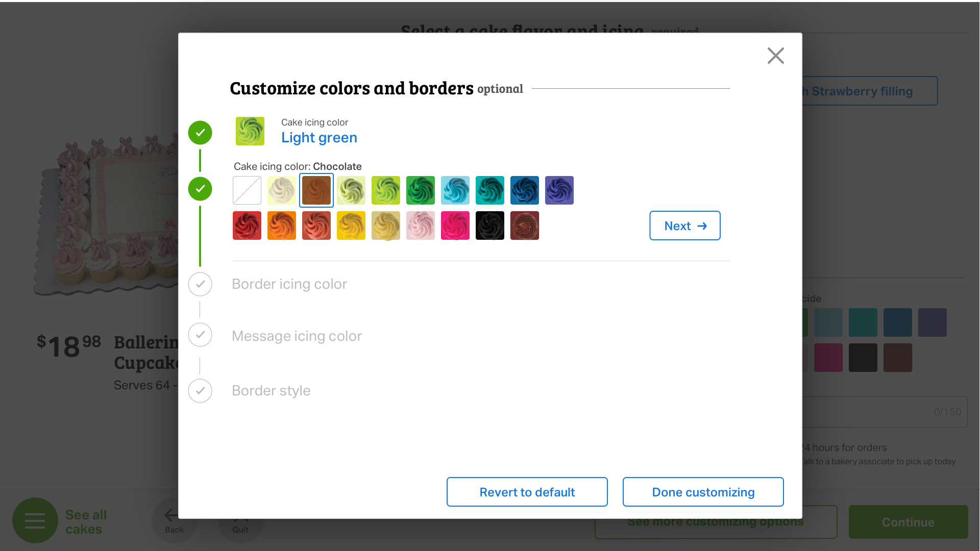
Task: Open the Light green cake icing step
Action: point(319,138)
